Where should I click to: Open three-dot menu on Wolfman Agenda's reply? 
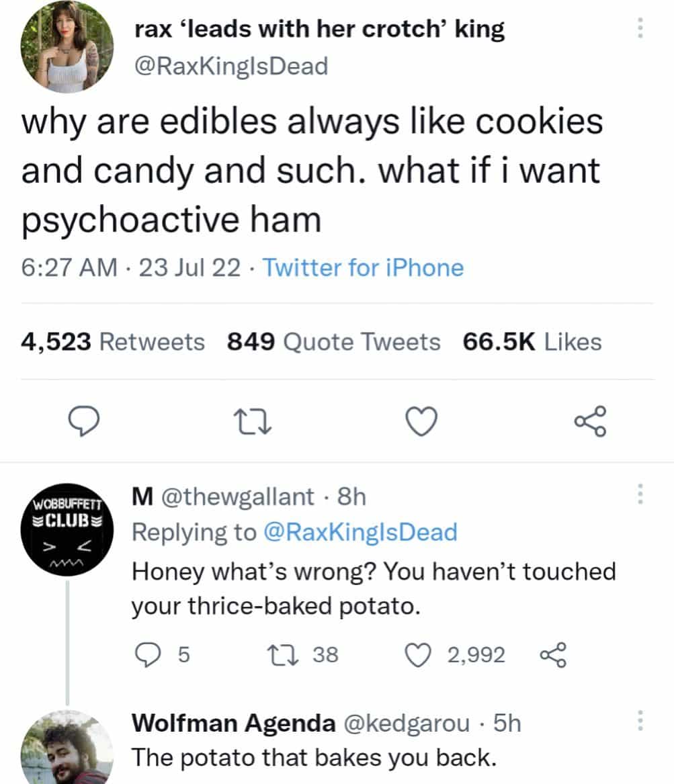[640, 722]
